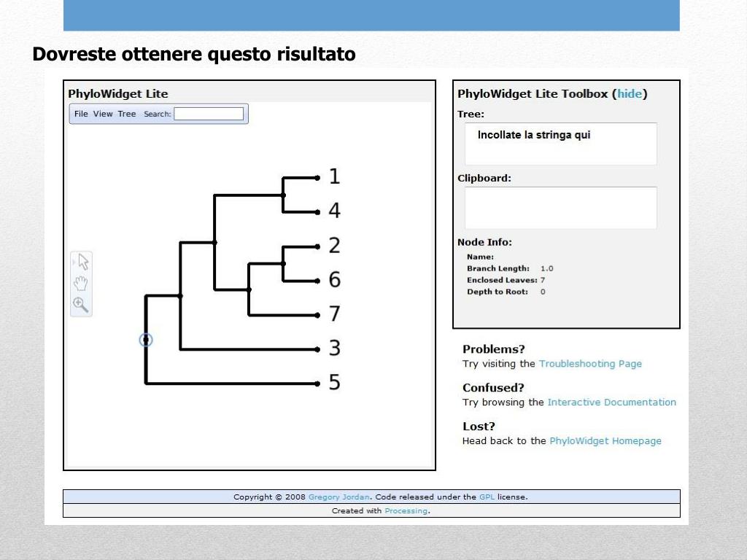Select leaf node labeled 1
The width and height of the screenshot is (747, 560).
pos(318,178)
